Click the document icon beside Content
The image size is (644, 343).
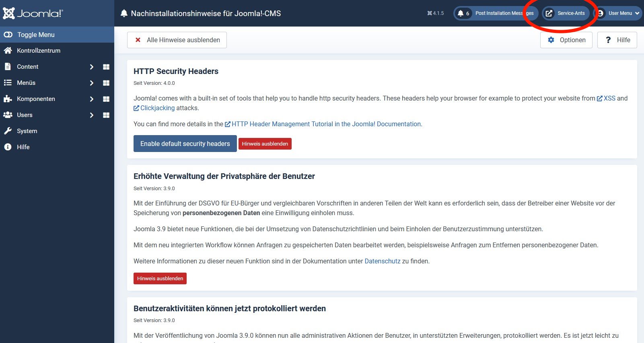pyautogui.click(x=8, y=67)
